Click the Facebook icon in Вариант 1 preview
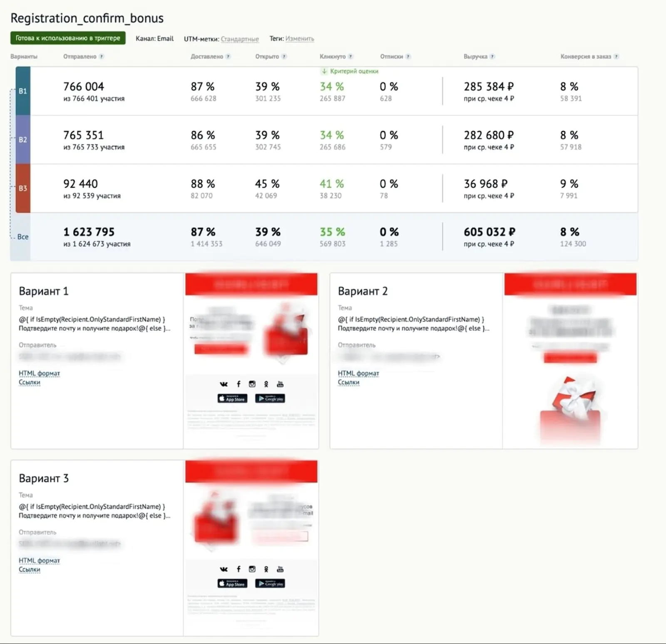666x644 pixels. (x=239, y=384)
